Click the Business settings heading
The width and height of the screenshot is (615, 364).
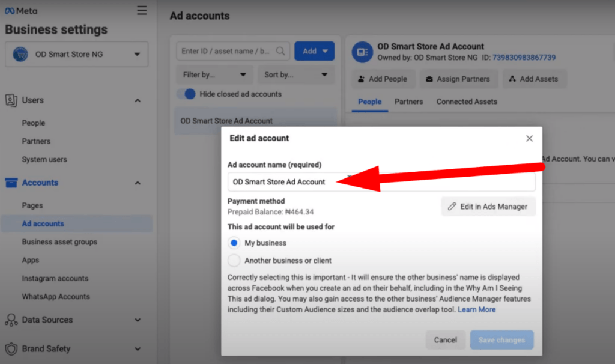point(56,29)
